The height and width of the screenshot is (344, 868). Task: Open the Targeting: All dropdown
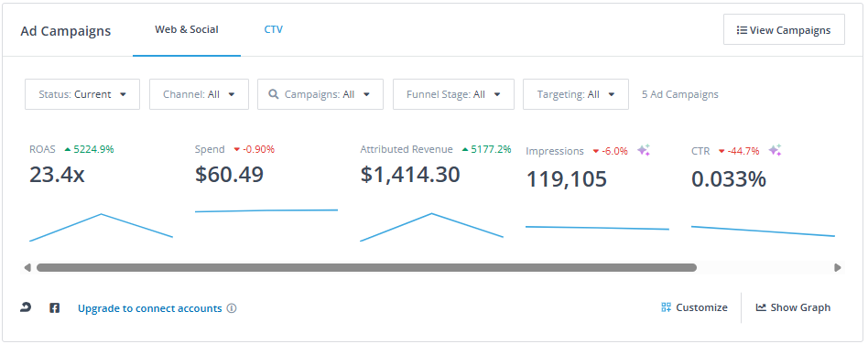(576, 94)
